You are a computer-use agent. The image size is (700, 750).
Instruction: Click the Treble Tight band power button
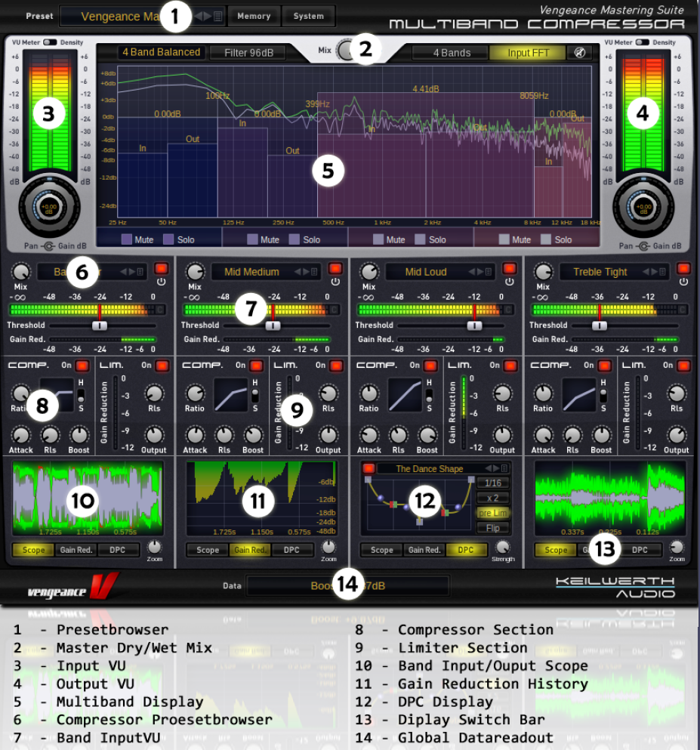(683, 269)
